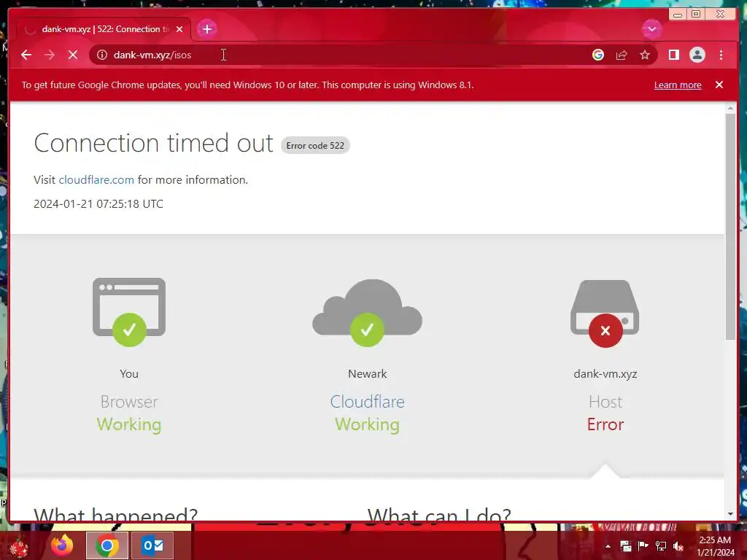Bookmark this page with the star icon

[645, 55]
